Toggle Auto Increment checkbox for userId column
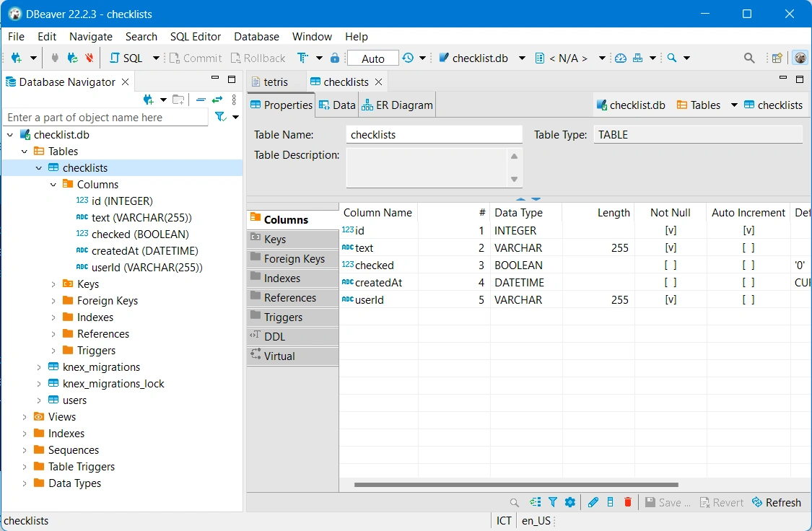The image size is (812, 531). point(748,299)
